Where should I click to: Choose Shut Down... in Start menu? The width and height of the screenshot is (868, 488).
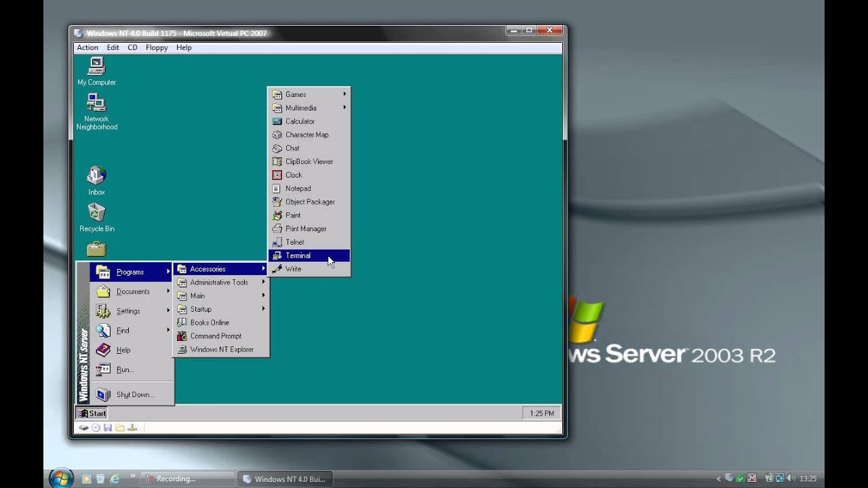click(132, 394)
